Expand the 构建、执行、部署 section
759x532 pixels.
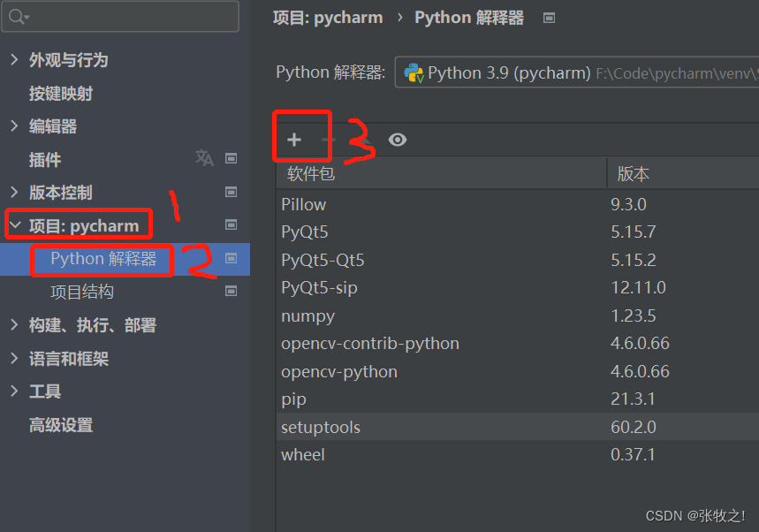coord(14,325)
